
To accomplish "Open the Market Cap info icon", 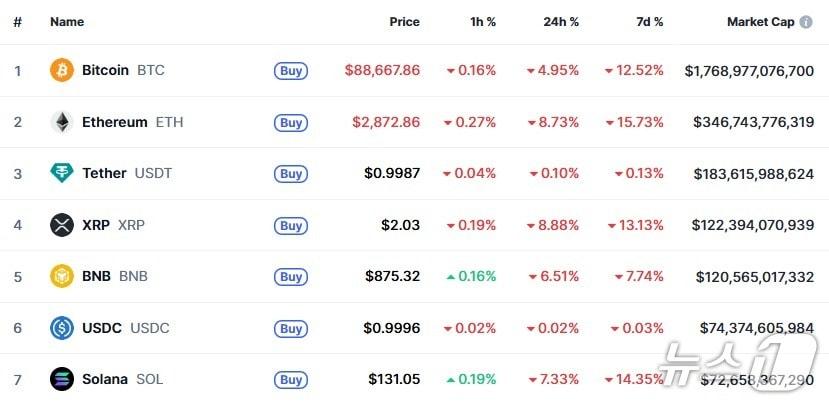I will [806, 21].
